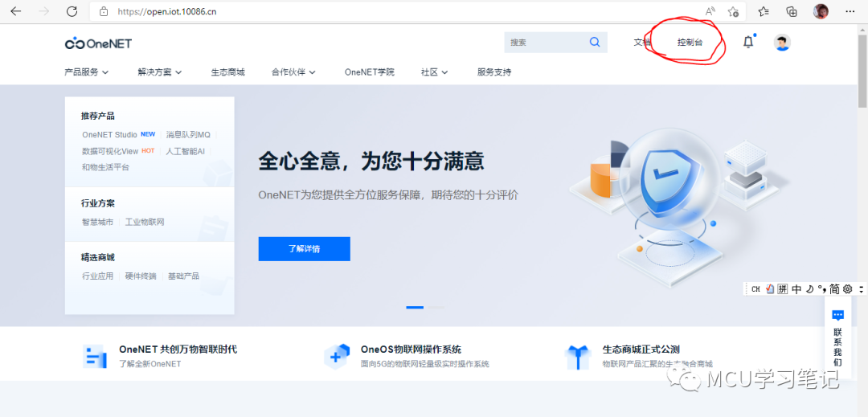Click the IME moon half-width icon

point(809,288)
